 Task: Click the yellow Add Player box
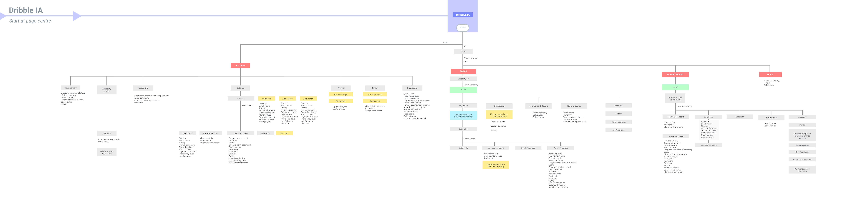(287, 99)
